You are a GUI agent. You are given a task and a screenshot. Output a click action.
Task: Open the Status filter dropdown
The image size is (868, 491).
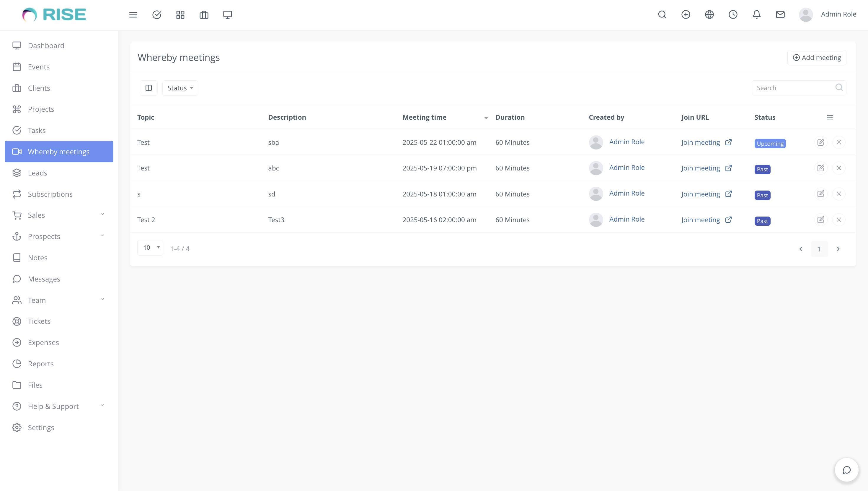click(x=180, y=88)
